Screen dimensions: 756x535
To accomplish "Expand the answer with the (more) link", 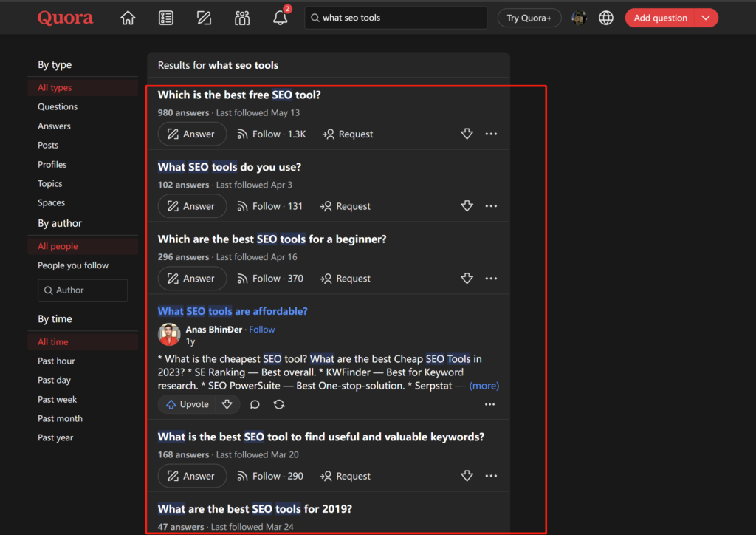I will coord(484,386).
